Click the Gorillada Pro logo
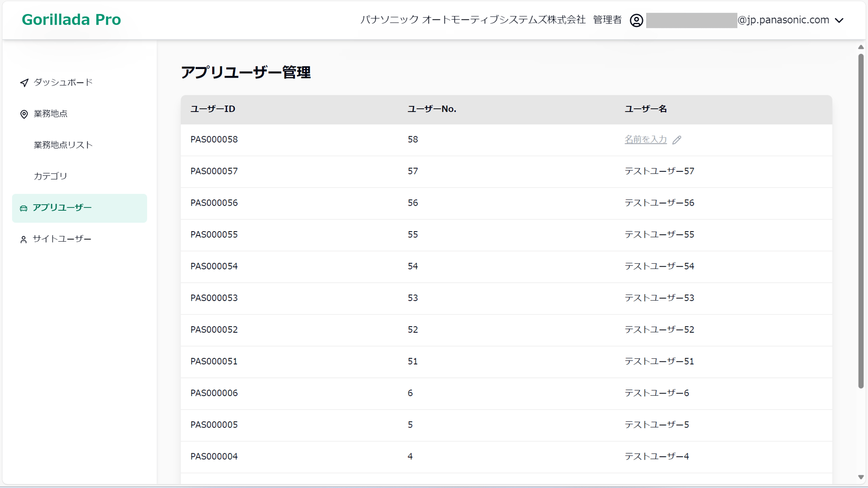This screenshot has width=868, height=488. tap(71, 20)
